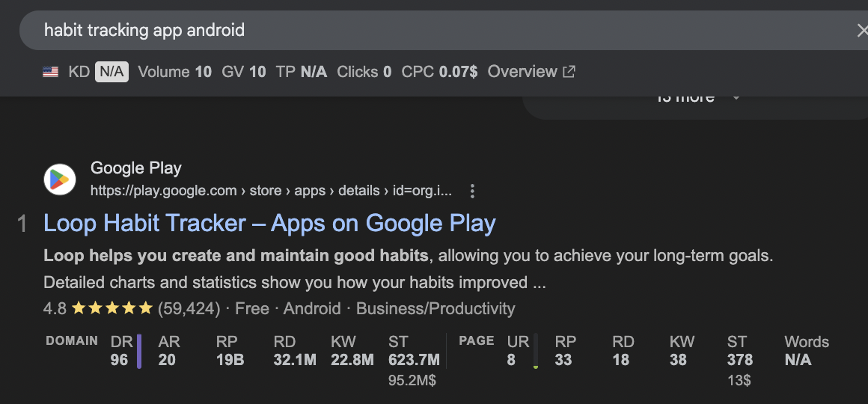This screenshot has width=868, height=404.
Task: Click domain backlinks RP value 19B
Action: click(230, 360)
